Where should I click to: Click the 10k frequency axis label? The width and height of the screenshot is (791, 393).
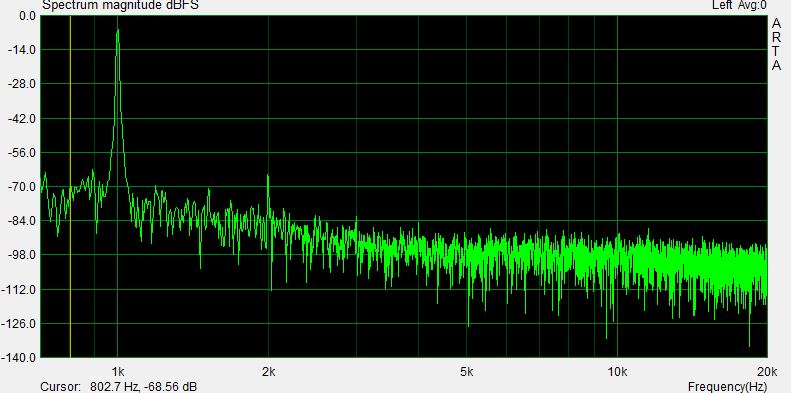click(617, 373)
